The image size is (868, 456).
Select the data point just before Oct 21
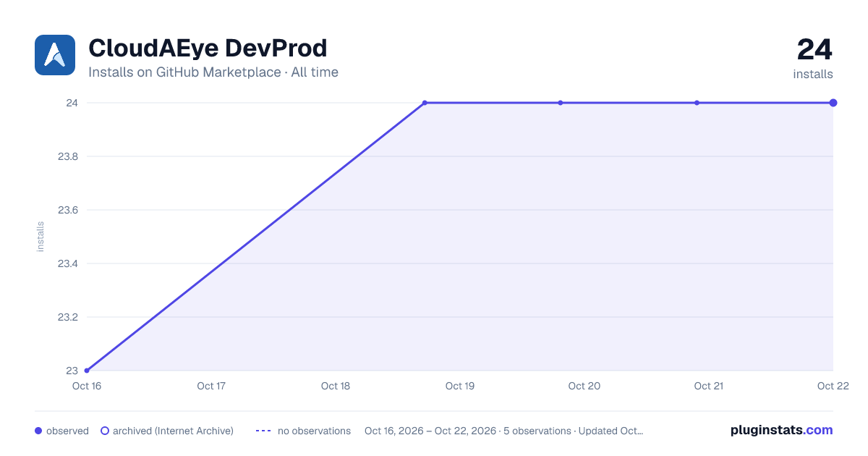697,103
